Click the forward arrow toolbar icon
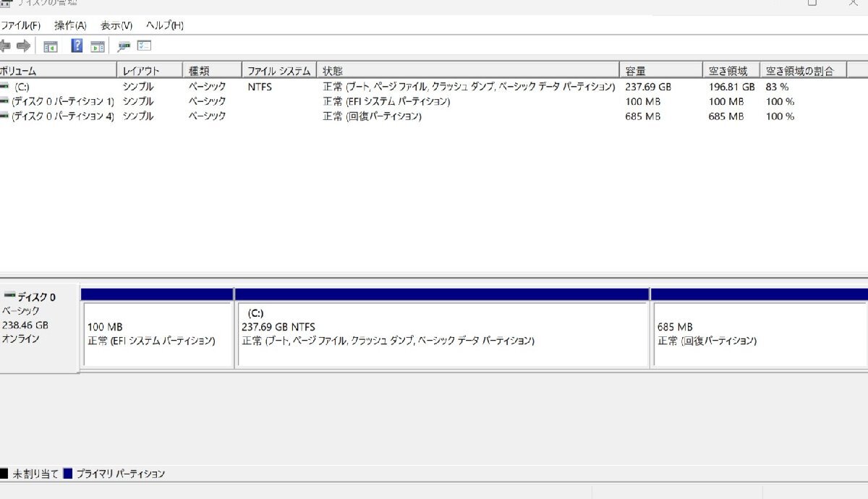This screenshot has width=868, height=499. pyautogui.click(x=23, y=46)
